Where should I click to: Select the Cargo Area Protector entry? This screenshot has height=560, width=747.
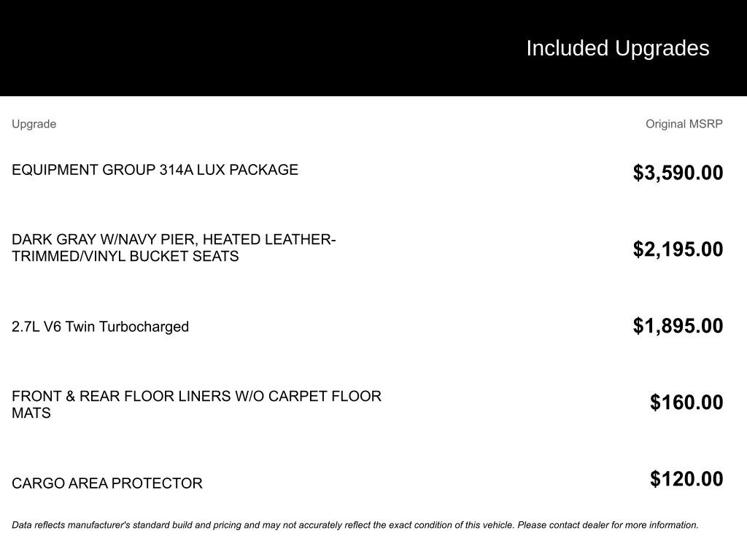pos(107,483)
